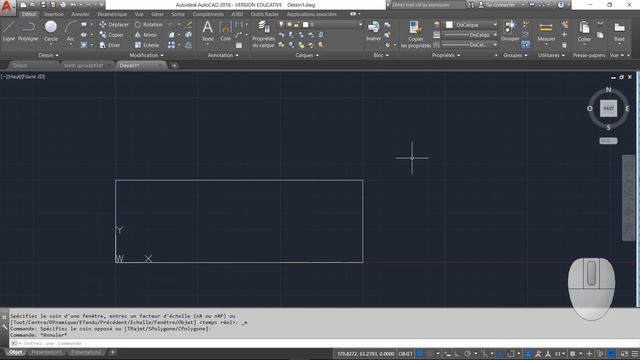The width and height of the screenshot is (640, 360).
Task: Expand the Modification panel dropdown
Action: pos(146,55)
